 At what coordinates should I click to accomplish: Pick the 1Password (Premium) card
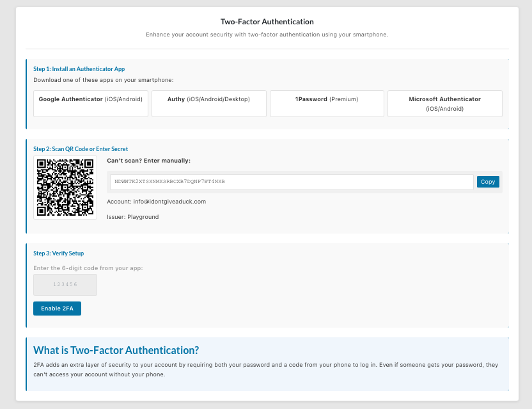327,103
